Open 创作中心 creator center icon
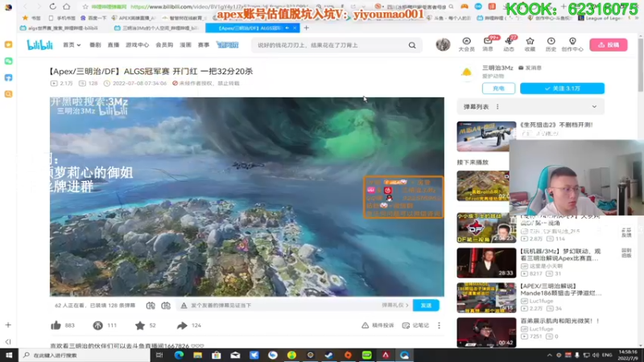Viewport: 644px width, 362px height. pos(572,44)
